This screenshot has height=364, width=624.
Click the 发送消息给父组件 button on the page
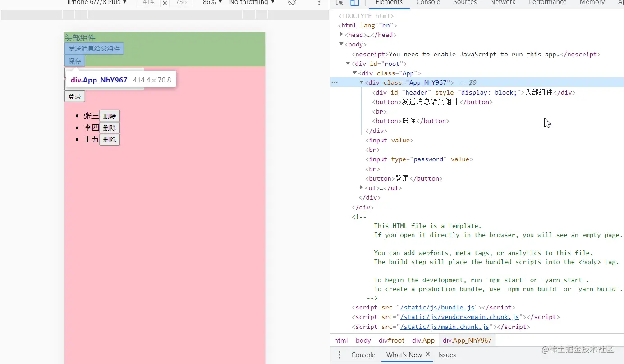coord(94,49)
